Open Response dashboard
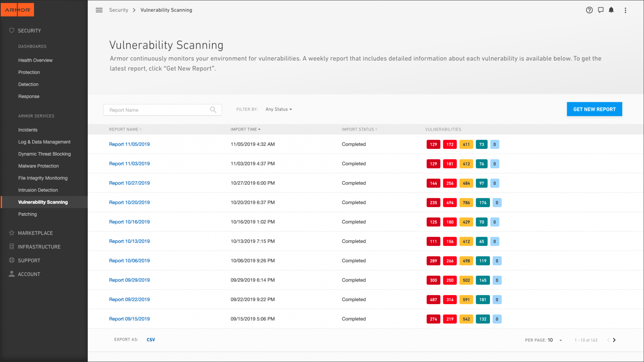The height and width of the screenshot is (362, 644). point(29,96)
